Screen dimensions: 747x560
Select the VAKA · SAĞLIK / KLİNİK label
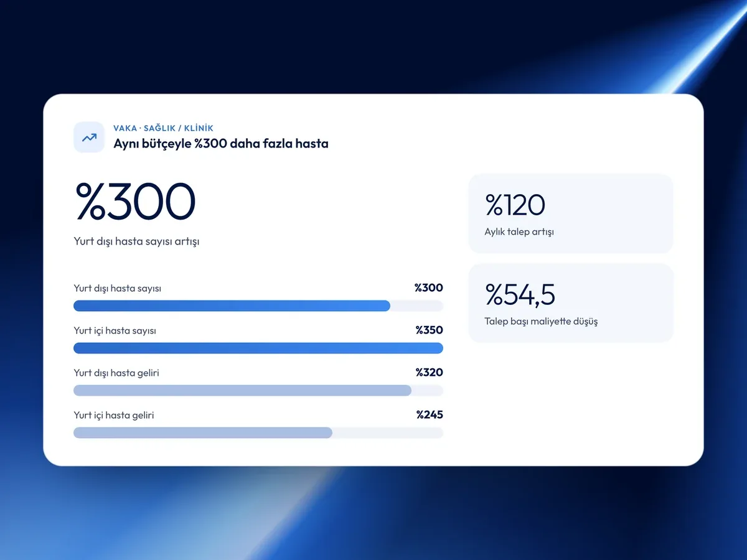pos(163,128)
